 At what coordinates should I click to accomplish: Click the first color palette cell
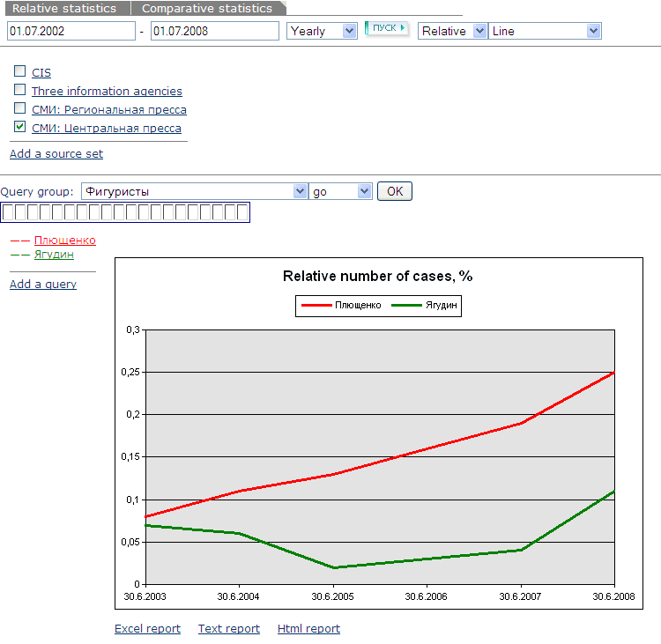pyautogui.click(x=8, y=211)
